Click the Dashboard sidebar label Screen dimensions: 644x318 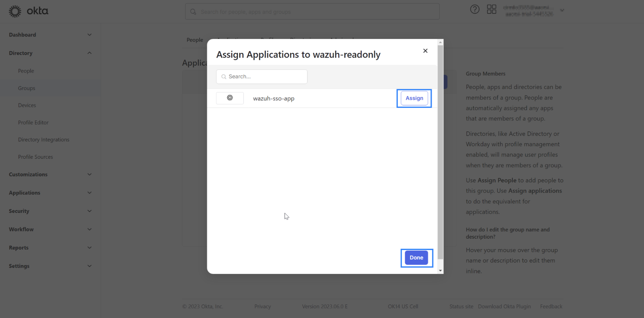[x=23, y=34]
